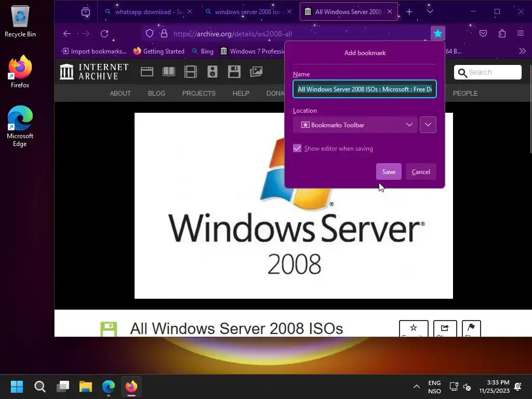The image size is (532, 399).
Task: Open a new tab with plus button
Action: (409, 12)
